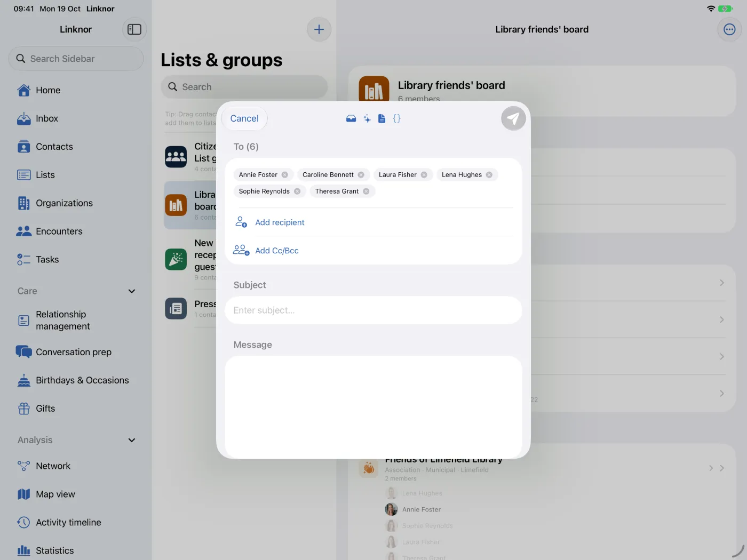Toggle the sidebar visibility icon
The height and width of the screenshot is (560, 747).
[134, 29]
